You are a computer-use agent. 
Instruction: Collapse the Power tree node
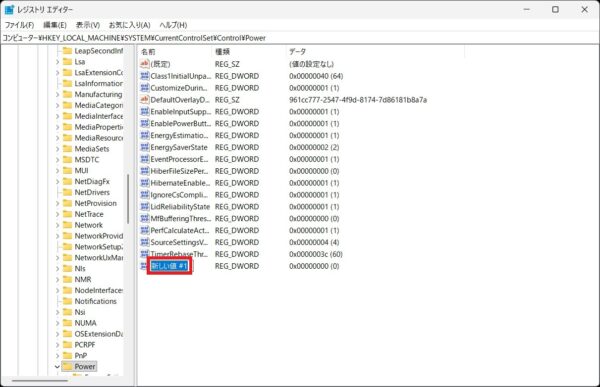(x=57, y=367)
